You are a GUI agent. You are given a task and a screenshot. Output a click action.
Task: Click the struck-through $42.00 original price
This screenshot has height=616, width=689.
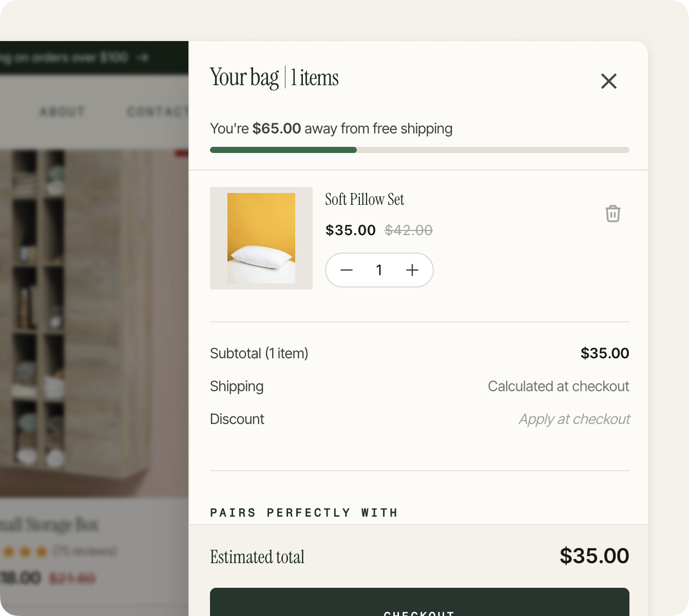(409, 230)
